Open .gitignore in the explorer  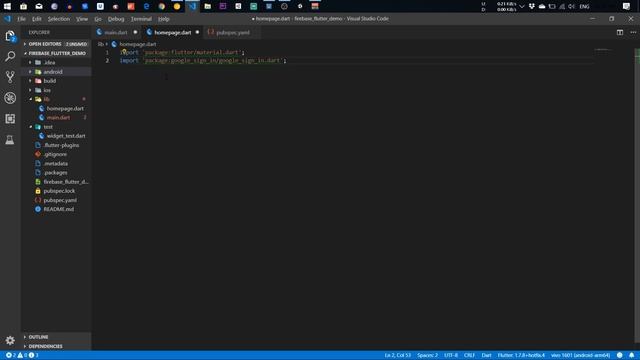[55, 154]
